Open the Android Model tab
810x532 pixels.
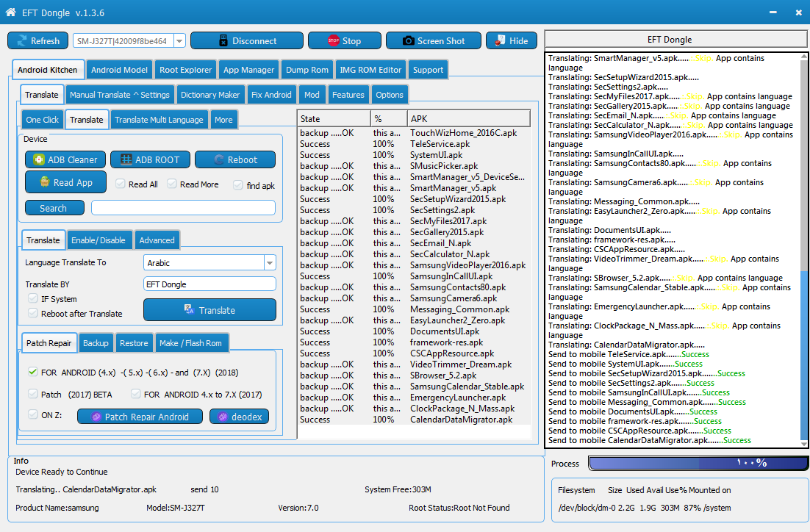pos(119,70)
